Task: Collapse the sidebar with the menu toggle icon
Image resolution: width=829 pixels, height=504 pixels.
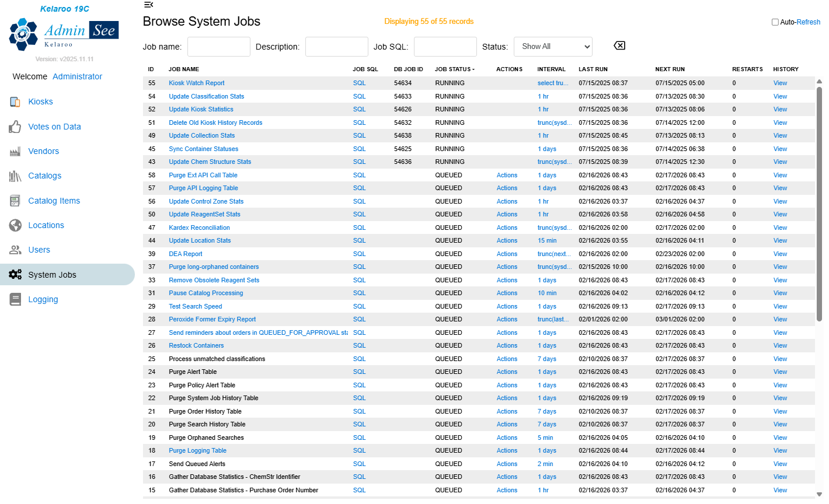Action: coord(148,5)
